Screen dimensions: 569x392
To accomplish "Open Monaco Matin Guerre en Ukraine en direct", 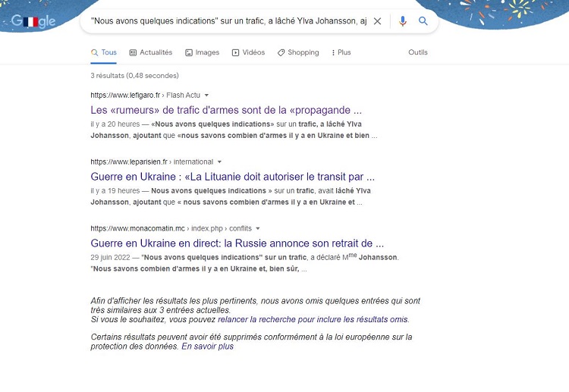I will tap(237, 243).
